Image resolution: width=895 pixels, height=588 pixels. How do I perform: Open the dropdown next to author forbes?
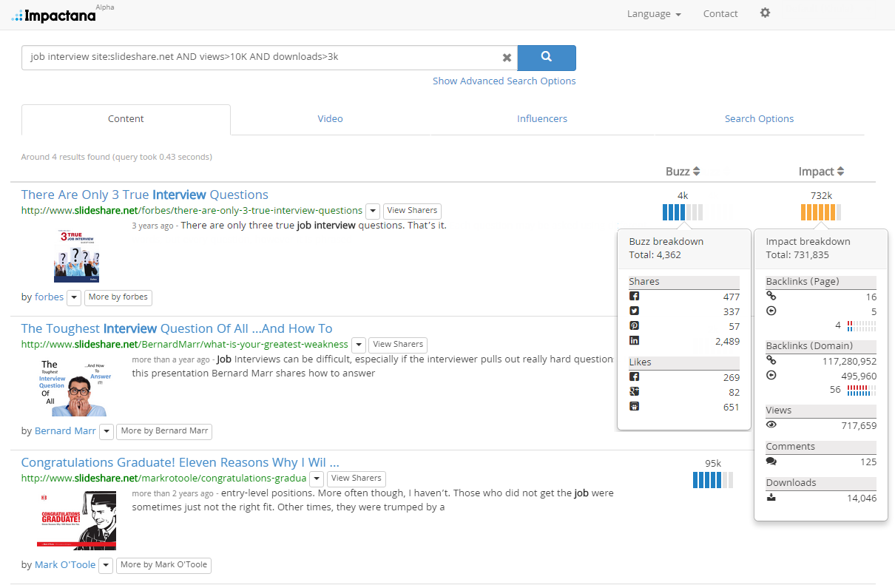tap(74, 297)
